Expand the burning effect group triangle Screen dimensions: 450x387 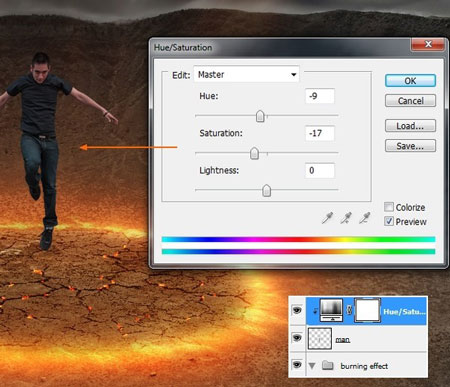pos(312,366)
